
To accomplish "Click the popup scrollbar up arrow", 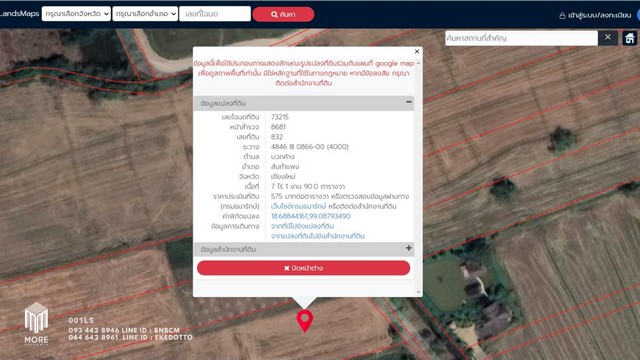I will 418,63.
